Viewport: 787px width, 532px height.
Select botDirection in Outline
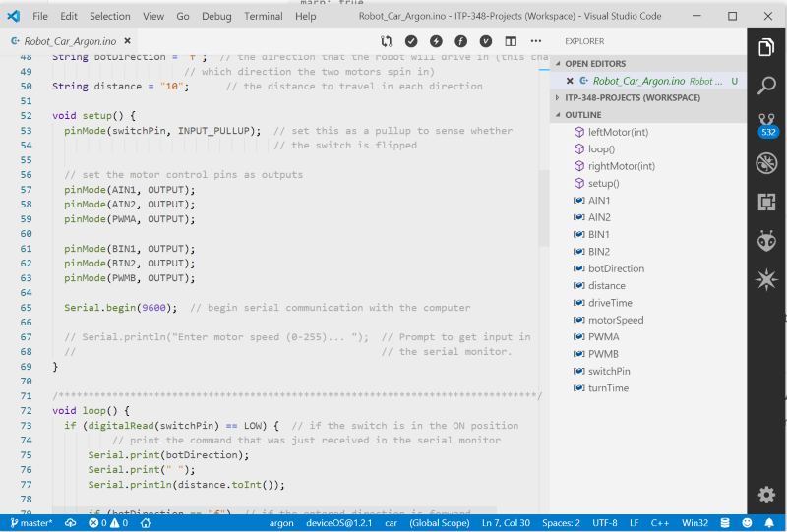(617, 268)
